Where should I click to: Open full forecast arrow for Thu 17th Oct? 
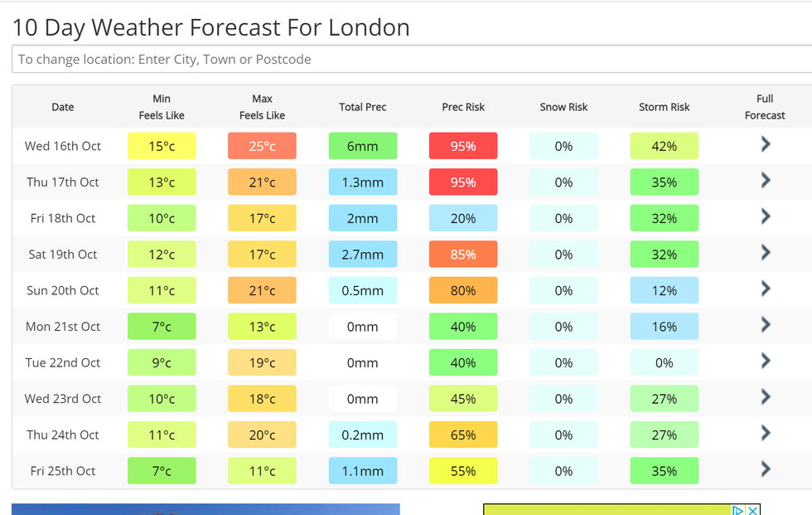coord(765,181)
